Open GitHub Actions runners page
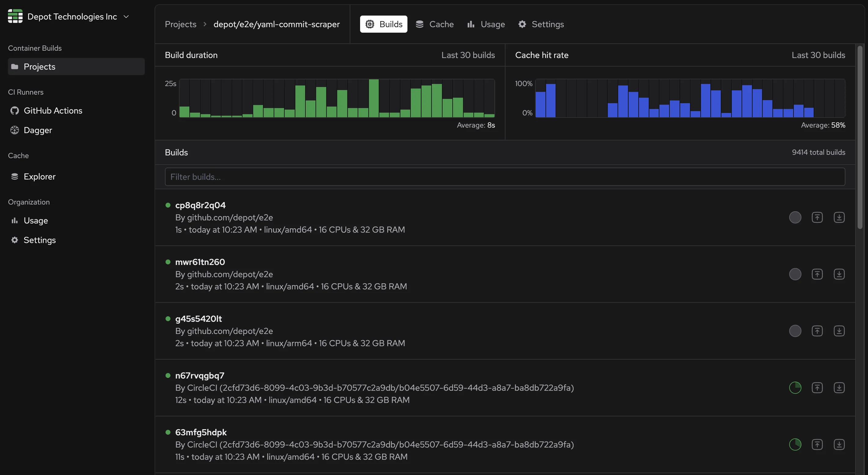The height and width of the screenshot is (475, 868). tap(53, 111)
